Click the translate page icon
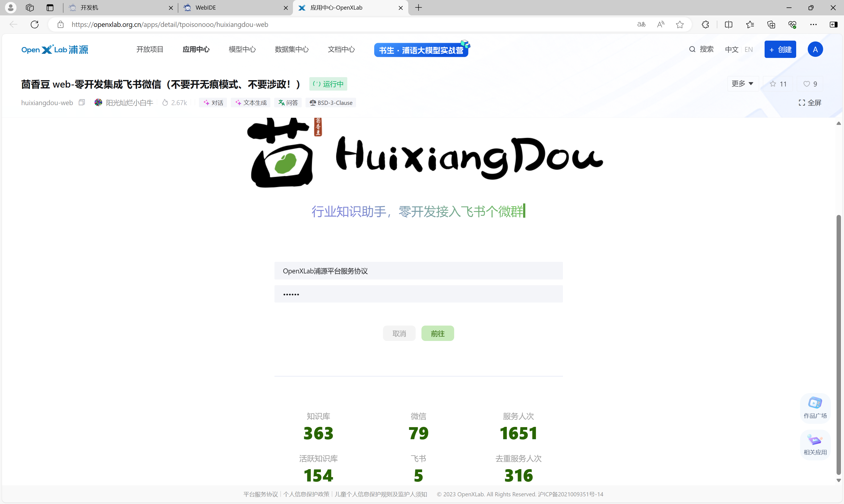 coord(641,24)
